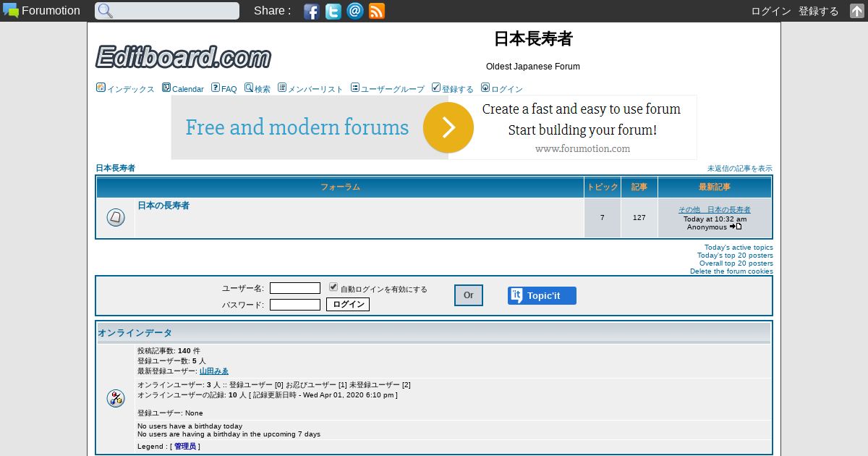Click the Or button in login box
This screenshot has width=868, height=456.
click(469, 295)
